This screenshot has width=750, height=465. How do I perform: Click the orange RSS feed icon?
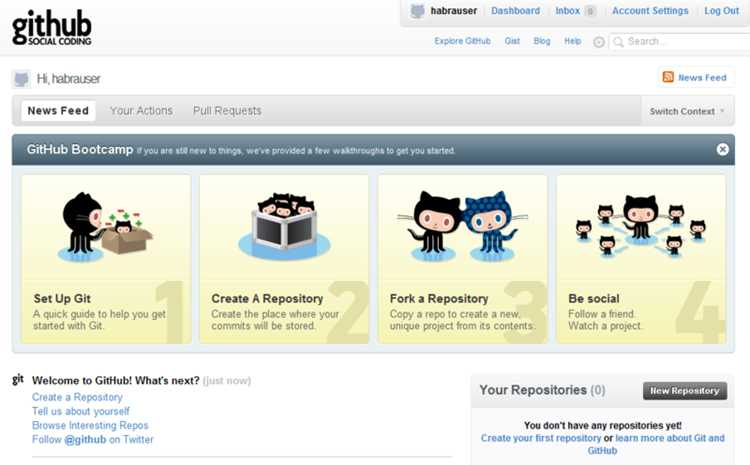668,77
